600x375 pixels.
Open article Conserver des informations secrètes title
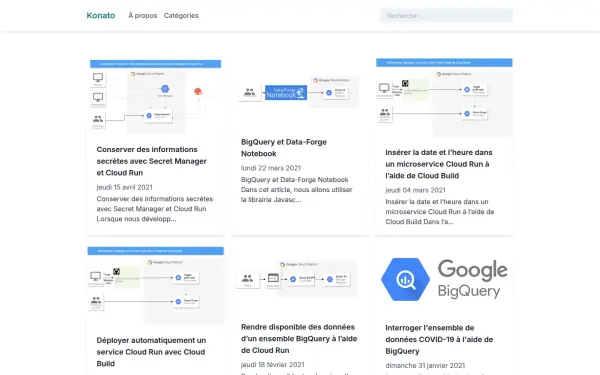coord(152,161)
